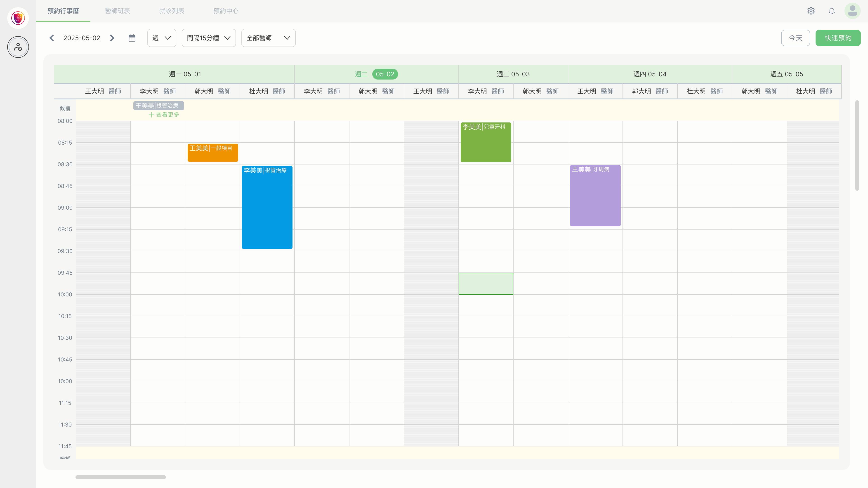Open settings via the gear icon

point(811,11)
